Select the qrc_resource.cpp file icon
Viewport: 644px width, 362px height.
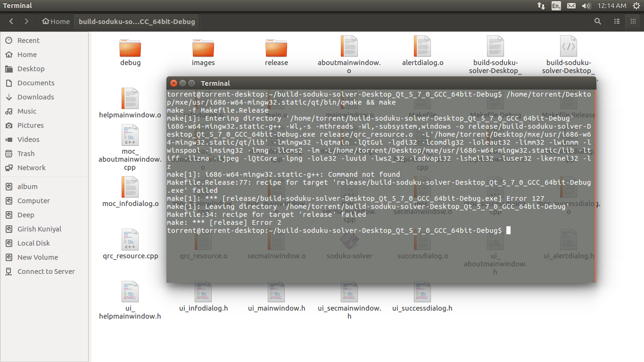tap(130, 239)
